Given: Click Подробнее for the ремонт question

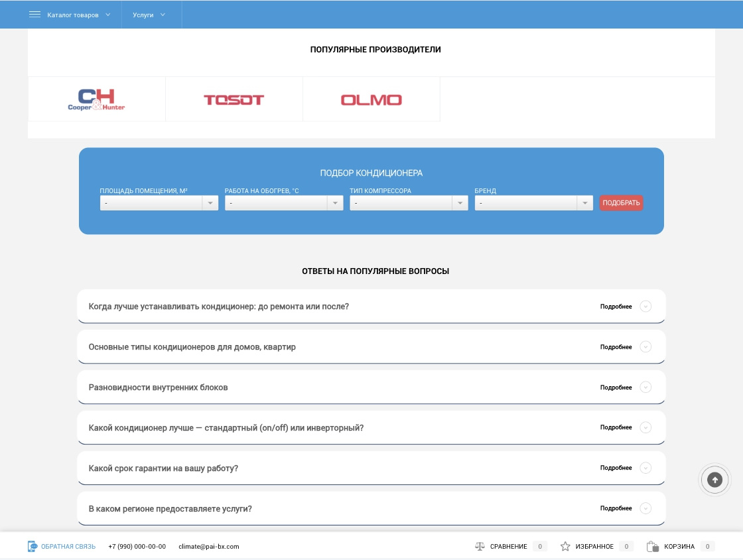Looking at the screenshot, I should [x=616, y=307].
